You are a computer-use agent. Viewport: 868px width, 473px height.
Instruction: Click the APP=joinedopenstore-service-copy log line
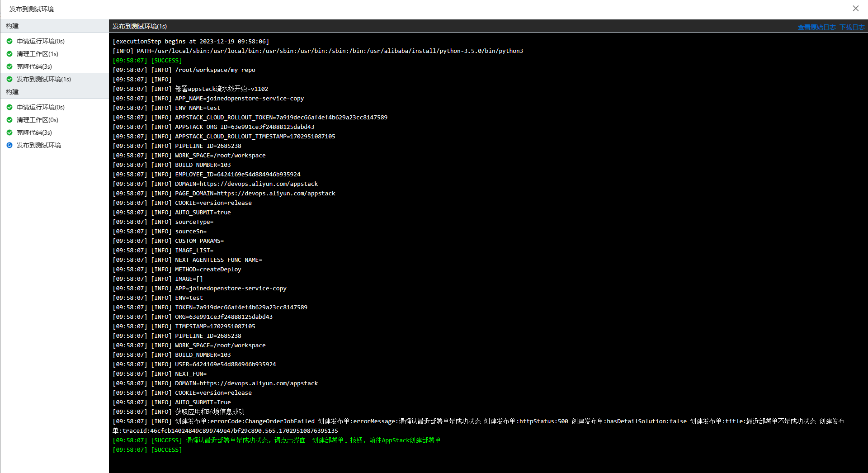199,288
